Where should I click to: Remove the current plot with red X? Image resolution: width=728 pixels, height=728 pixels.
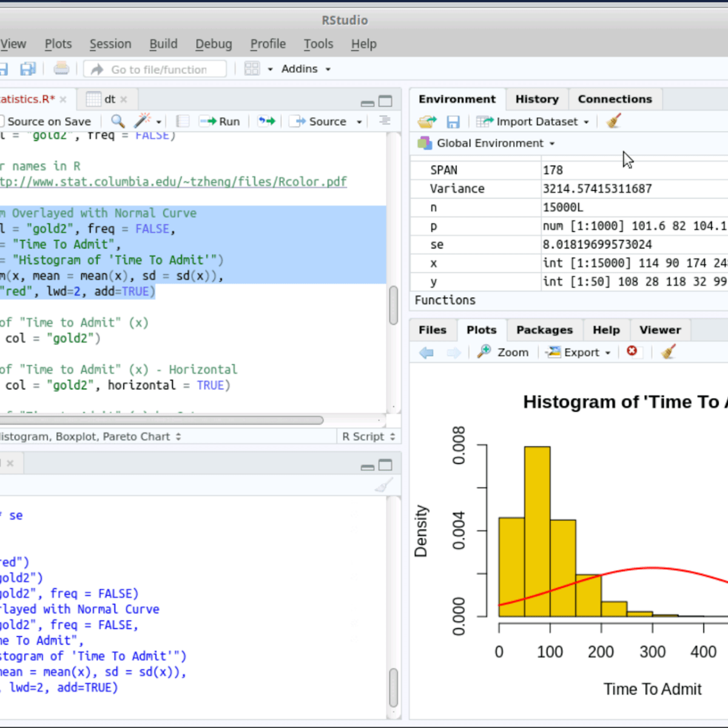(632, 351)
